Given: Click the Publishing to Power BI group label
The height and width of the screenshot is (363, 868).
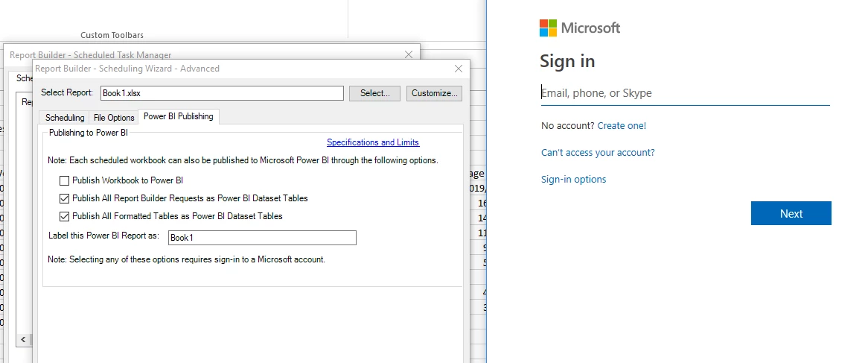Looking at the screenshot, I should point(89,133).
